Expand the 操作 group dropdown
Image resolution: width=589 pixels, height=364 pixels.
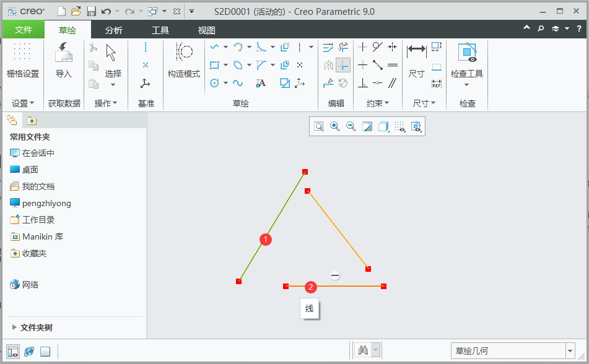pyautogui.click(x=105, y=103)
